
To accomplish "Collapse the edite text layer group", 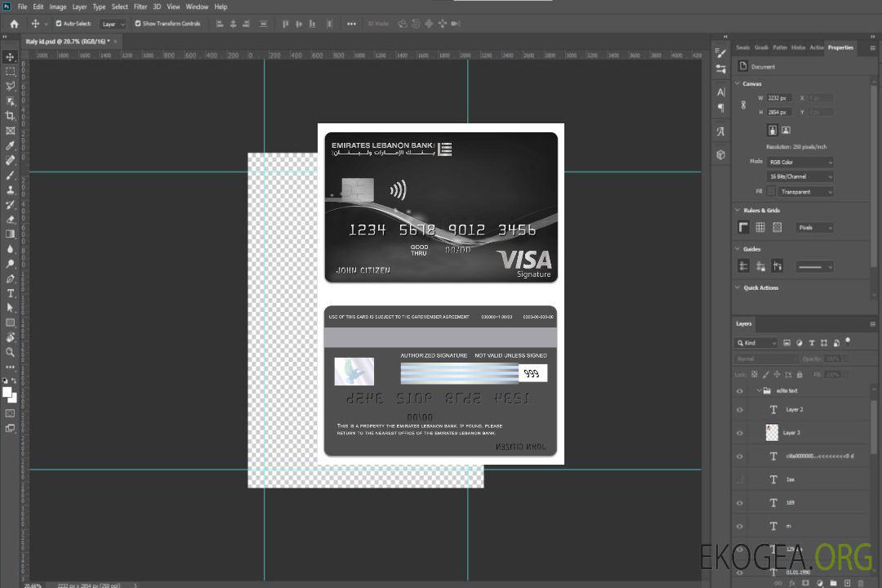I will click(757, 391).
